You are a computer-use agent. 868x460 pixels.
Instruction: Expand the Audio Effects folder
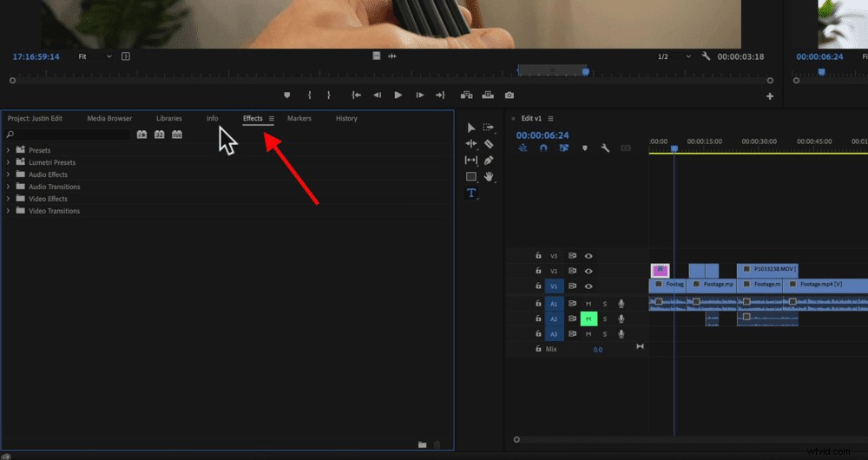pos(8,174)
